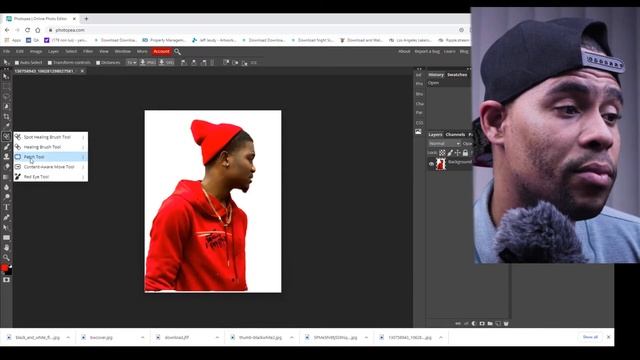The height and width of the screenshot is (360, 640).
Task: Click red foreground color swatch
Action: (x=4, y=268)
